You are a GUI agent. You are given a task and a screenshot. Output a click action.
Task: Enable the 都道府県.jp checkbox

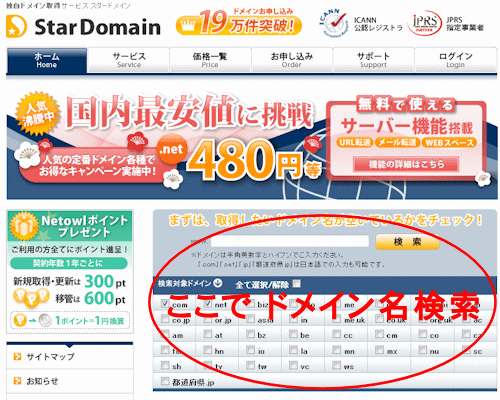pyautogui.click(x=165, y=381)
